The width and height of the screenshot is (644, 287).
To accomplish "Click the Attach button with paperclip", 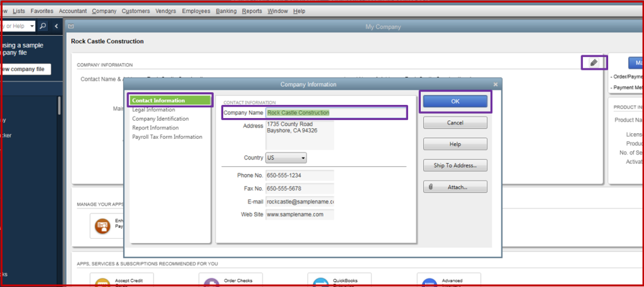I will (x=455, y=187).
